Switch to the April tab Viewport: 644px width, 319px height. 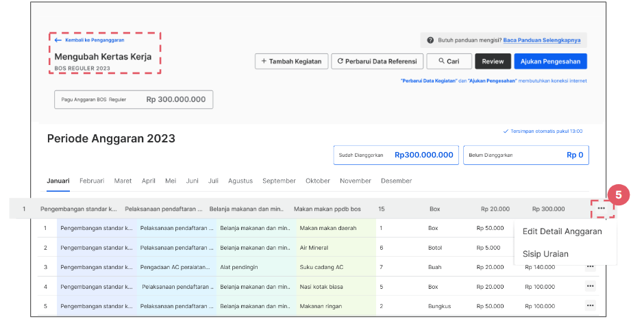[x=148, y=181]
